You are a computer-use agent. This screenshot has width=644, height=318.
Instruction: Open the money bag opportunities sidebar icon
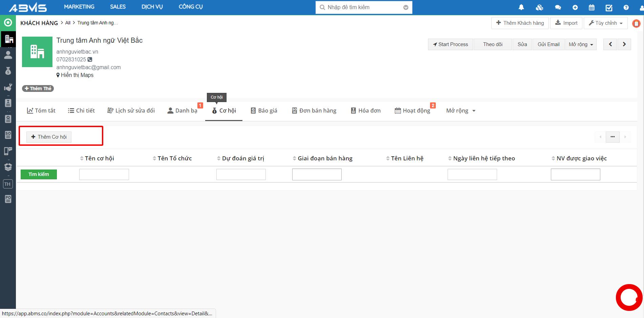click(8, 71)
